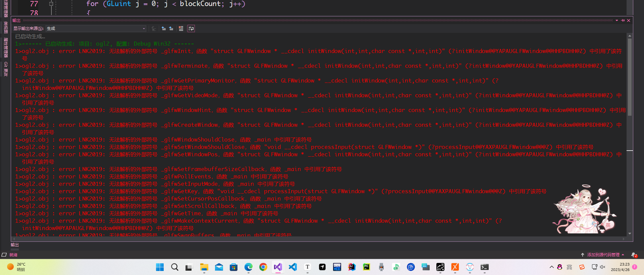Open the 类视图 side tab

pyautogui.click(x=6, y=28)
